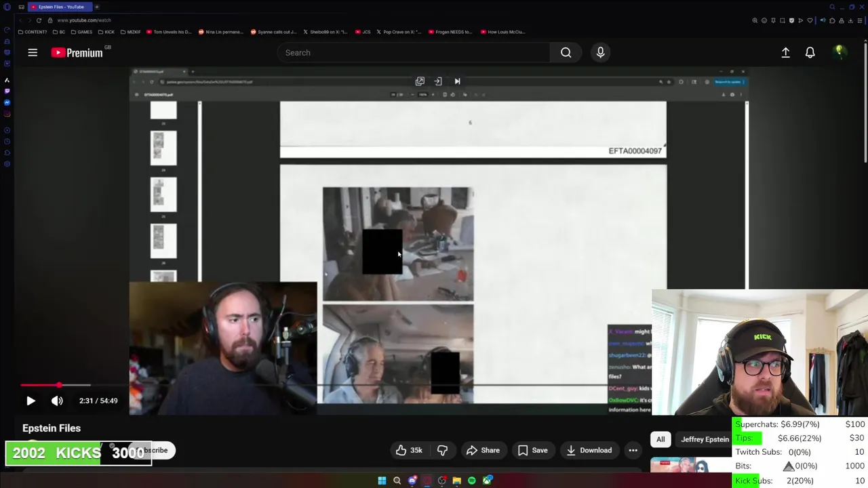Open the browser profile icon

tap(842, 20)
